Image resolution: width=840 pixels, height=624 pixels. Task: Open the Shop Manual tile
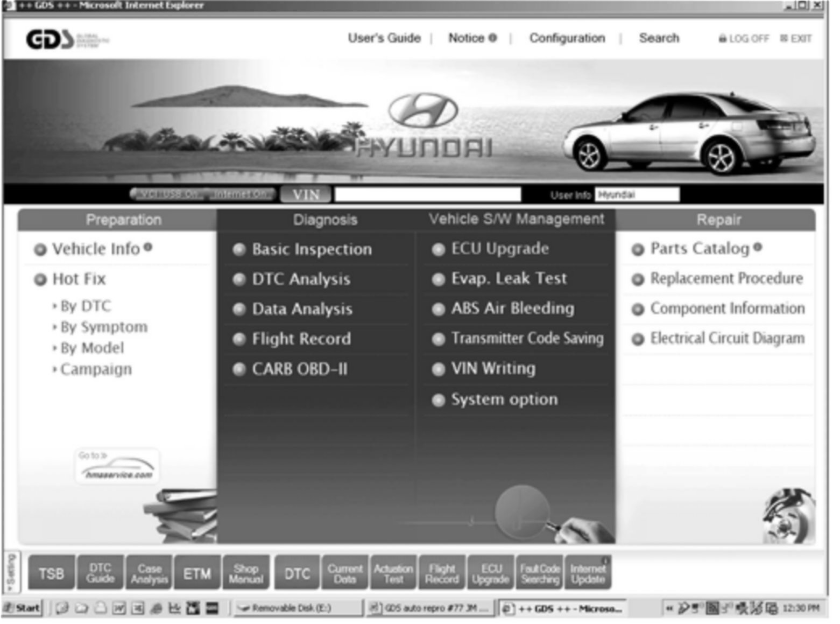(246, 573)
